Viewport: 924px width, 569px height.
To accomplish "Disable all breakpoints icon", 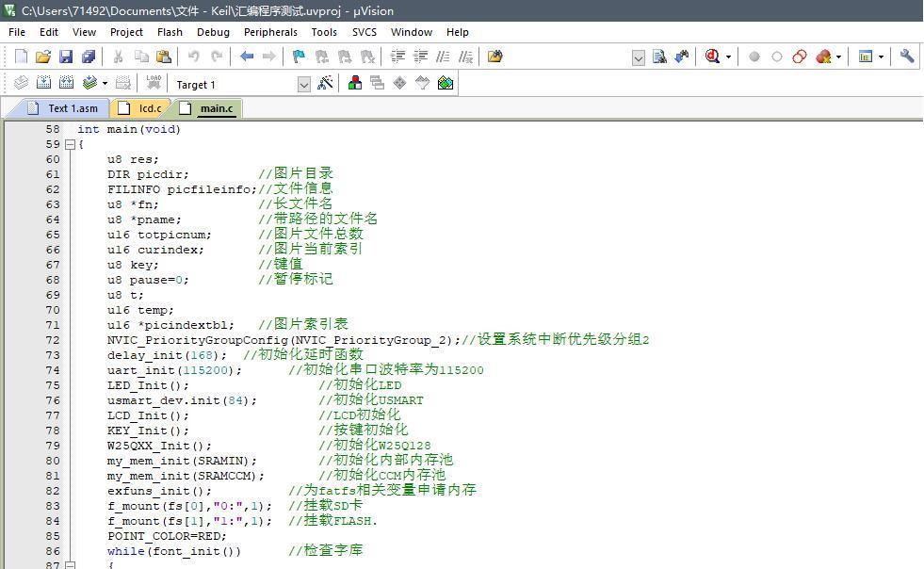I will [800, 57].
